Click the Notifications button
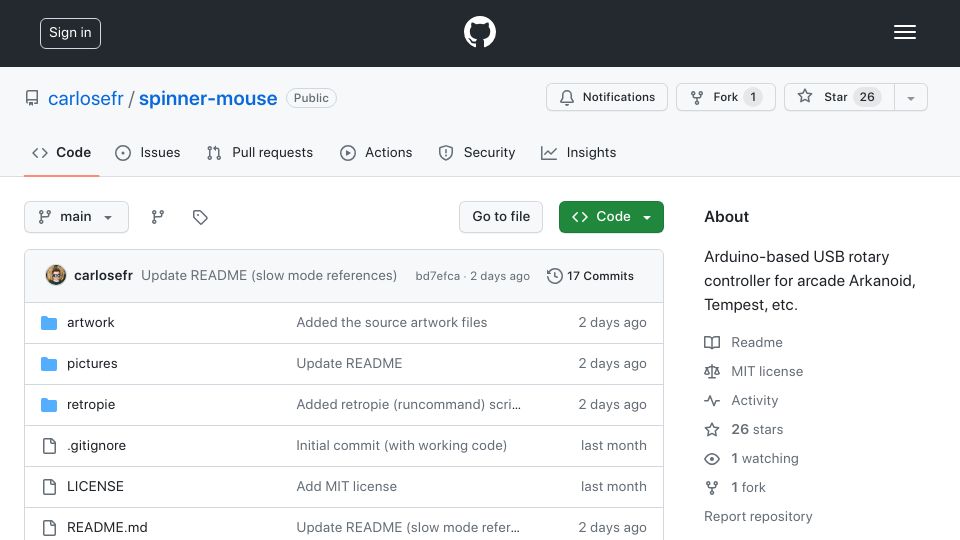Image resolution: width=960 pixels, height=540 pixels. pyautogui.click(x=607, y=97)
